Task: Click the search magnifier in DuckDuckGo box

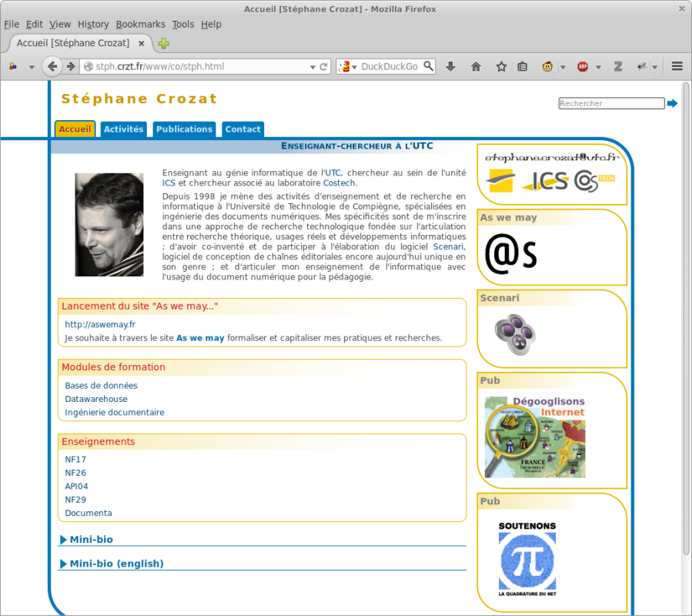Action: click(428, 66)
